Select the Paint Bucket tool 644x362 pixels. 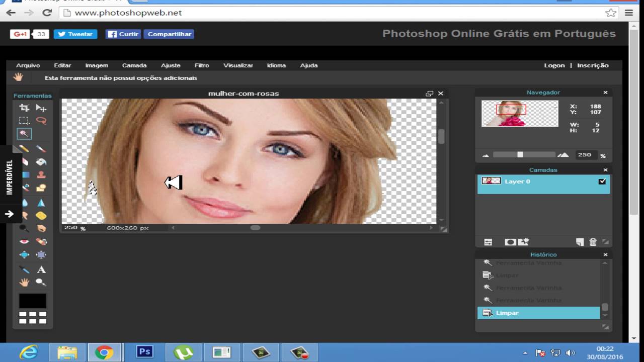click(x=41, y=162)
